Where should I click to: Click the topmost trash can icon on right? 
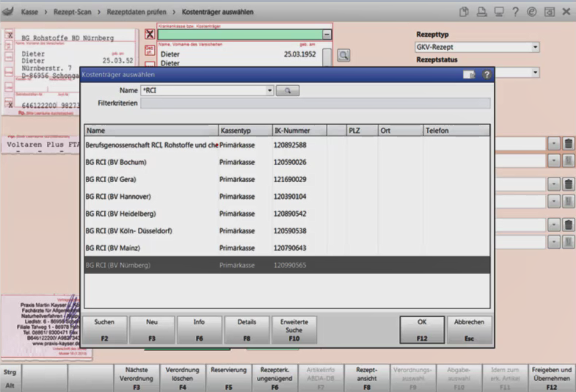pos(568,143)
